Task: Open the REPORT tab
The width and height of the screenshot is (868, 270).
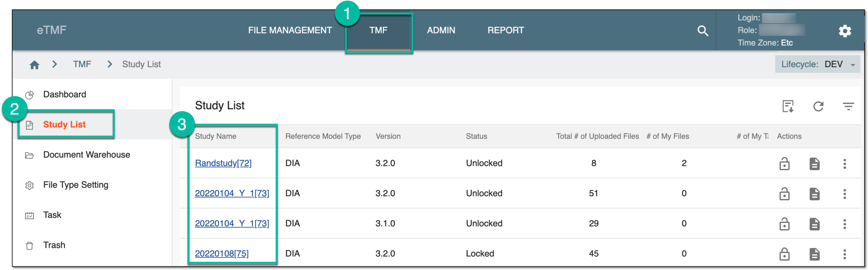Action: [x=506, y=30]
